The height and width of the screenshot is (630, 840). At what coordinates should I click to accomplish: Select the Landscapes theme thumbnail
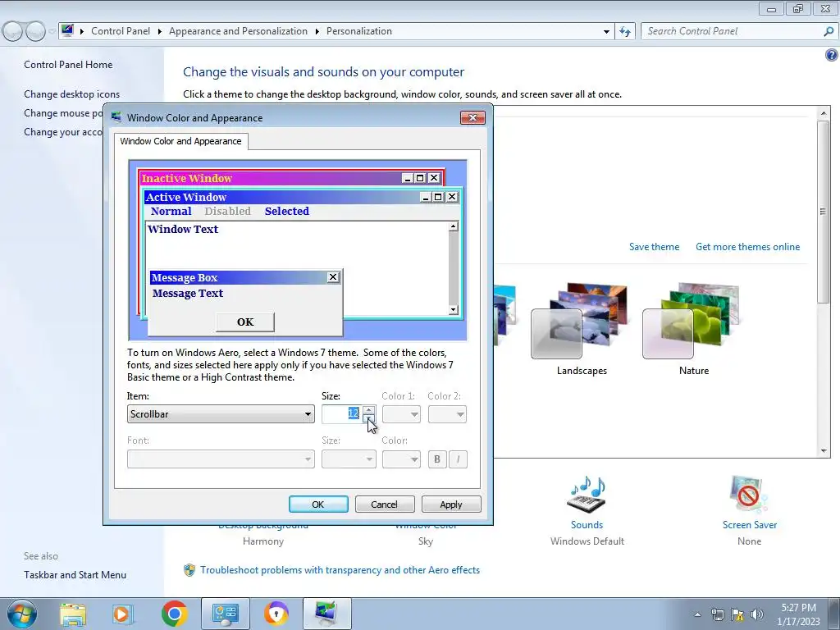click(x=578, y=322)
